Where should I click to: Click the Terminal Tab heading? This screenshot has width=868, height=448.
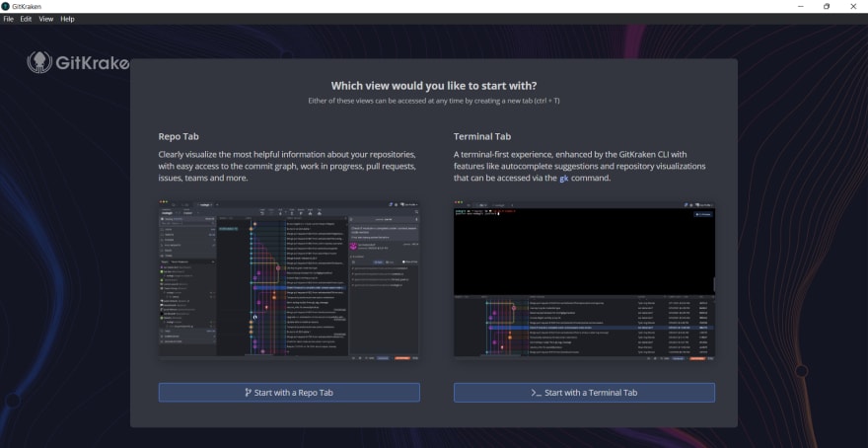pyautogui.click(x=482, y=136)
